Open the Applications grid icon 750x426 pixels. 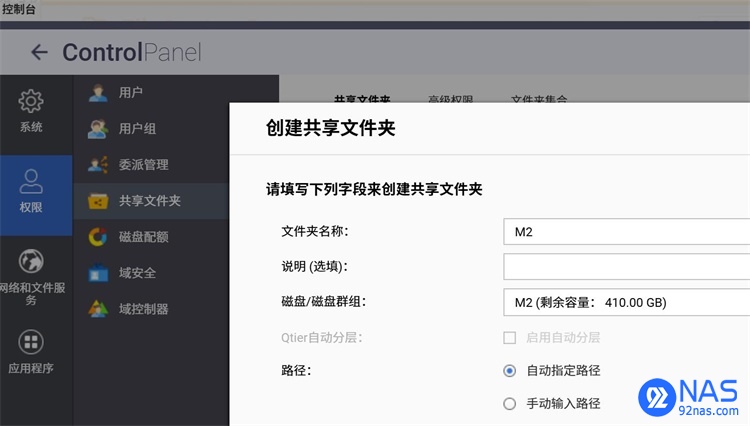point(31,342)
